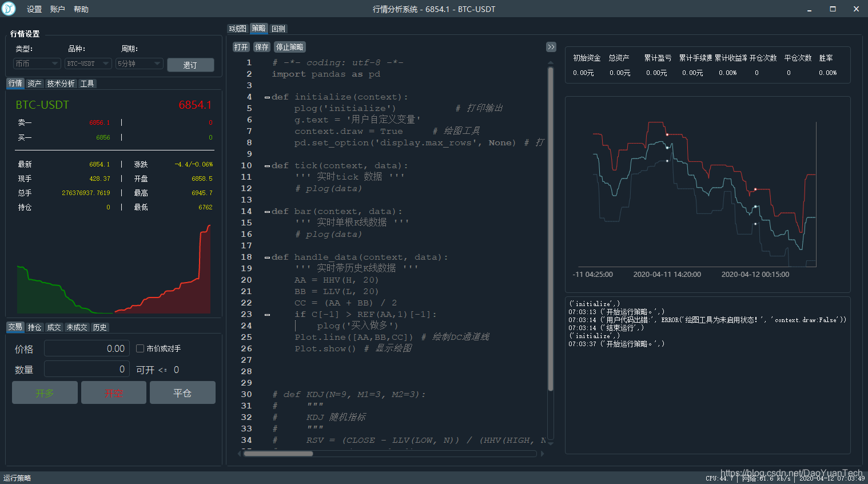Open the 帮助 menu

pyautogui.click(x=81, y=9)
